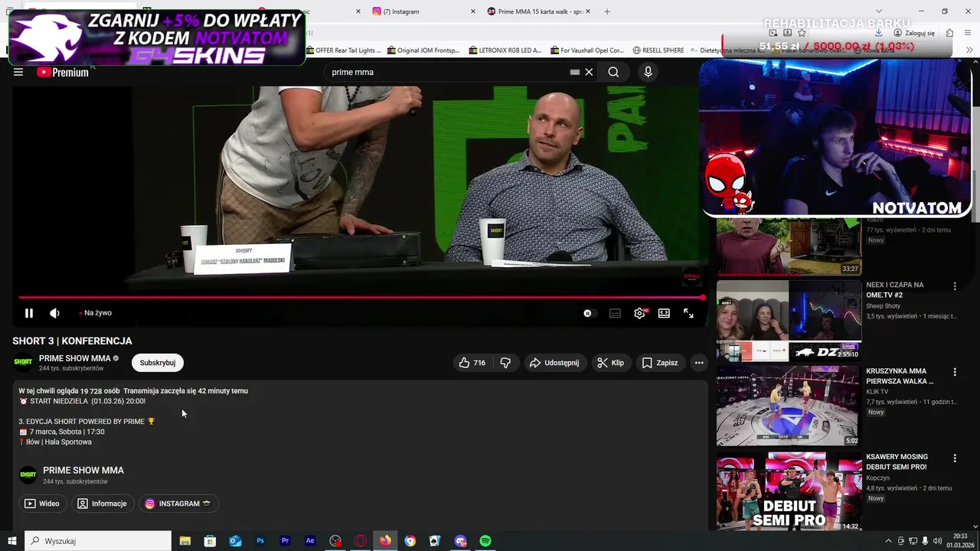Close the Instagram browser tab
Image resolution: width=980 pixels, height=551 pixels.
coord(472,11)
